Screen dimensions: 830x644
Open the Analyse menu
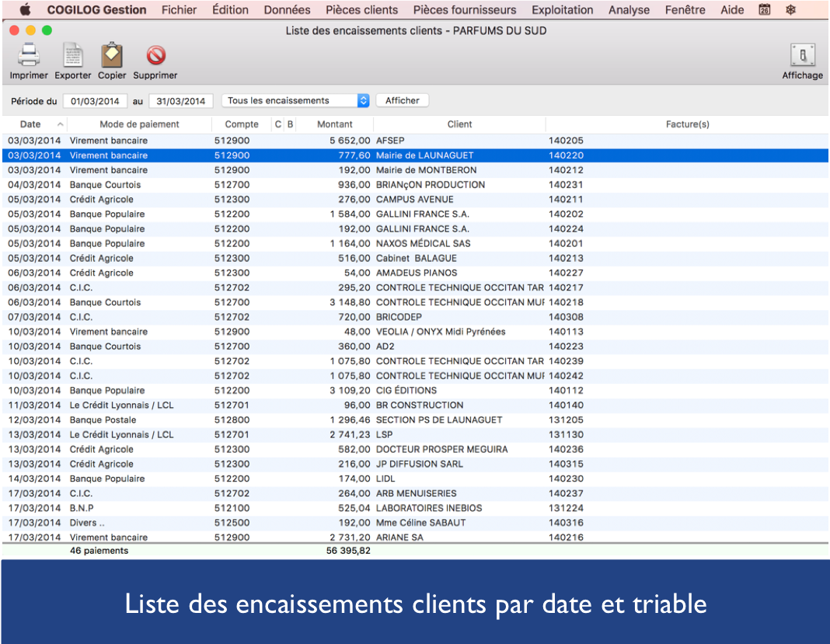[629, 9]
